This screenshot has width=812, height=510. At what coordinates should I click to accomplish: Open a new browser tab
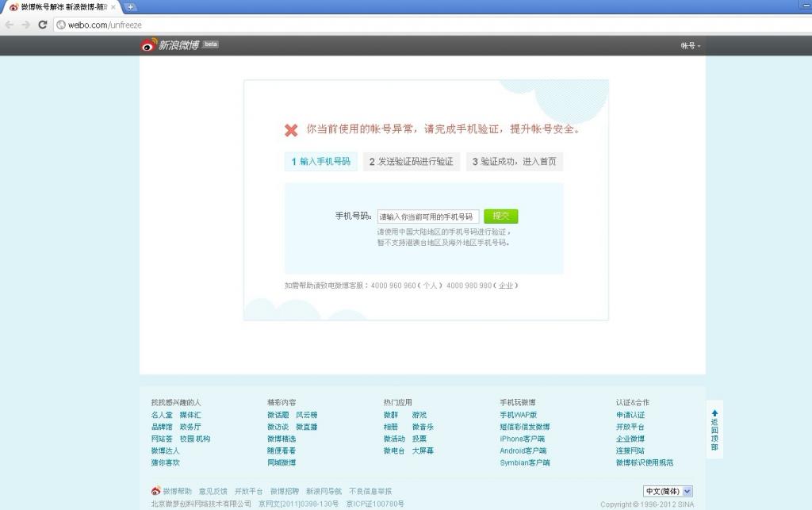tap(131, 7)
